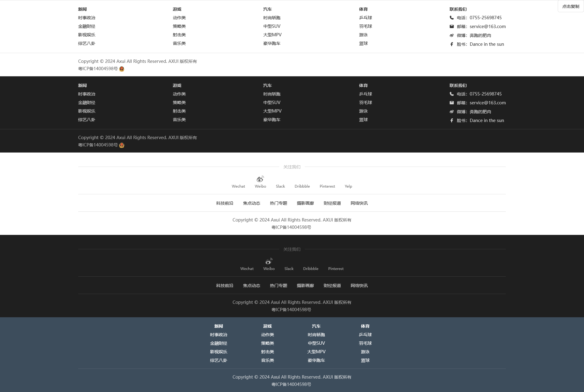
Task: Click the Facebook icon beside Dance in the sun
Action: click(x=452, y=44)
